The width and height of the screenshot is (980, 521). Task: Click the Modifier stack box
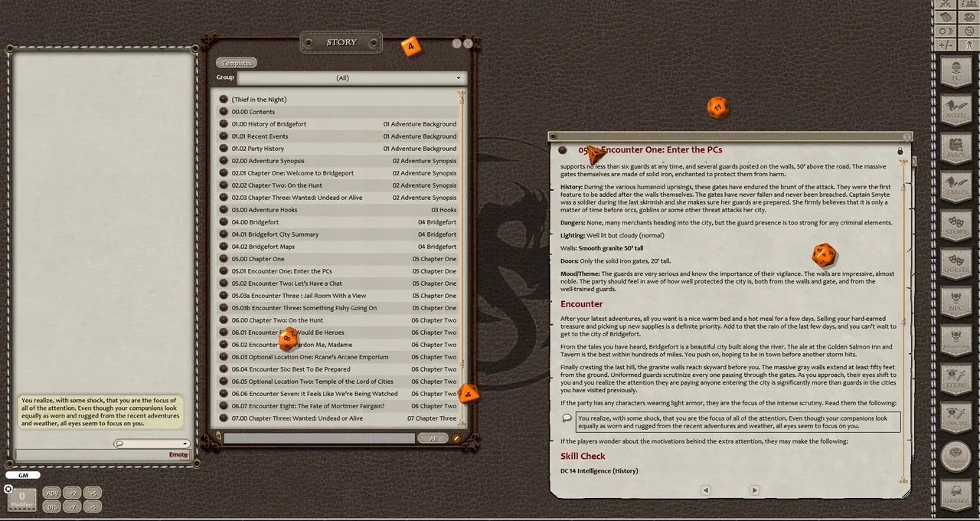pyautogui.click(x=22, y=499)
